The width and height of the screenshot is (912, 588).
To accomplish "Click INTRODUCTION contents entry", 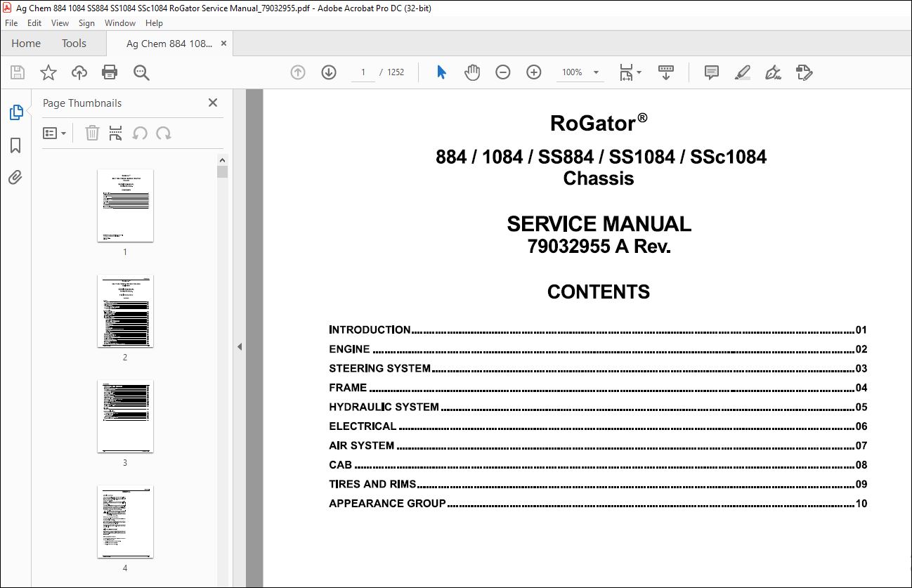I will 598,329.
